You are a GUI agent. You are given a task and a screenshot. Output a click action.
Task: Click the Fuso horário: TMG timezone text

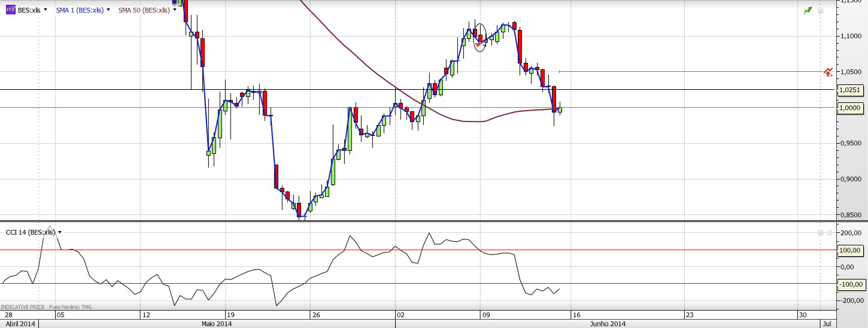pyautogui.click(x=70, y=307)
